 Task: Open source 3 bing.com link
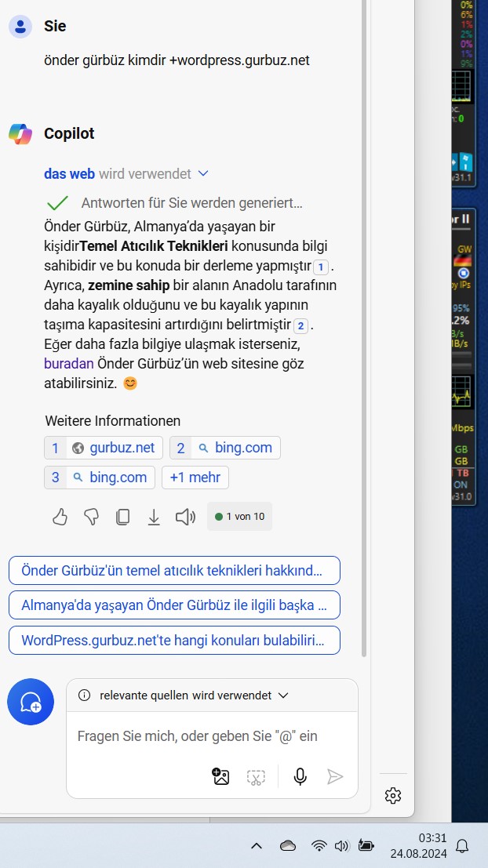coord(100,478)
